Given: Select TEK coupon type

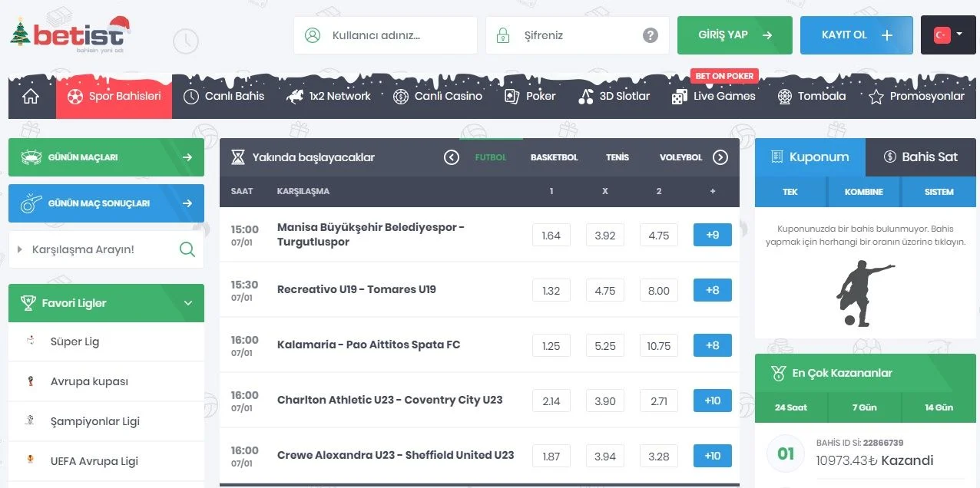Looking at the screenshot, I should pyautogui.click(x=790, y=192).
